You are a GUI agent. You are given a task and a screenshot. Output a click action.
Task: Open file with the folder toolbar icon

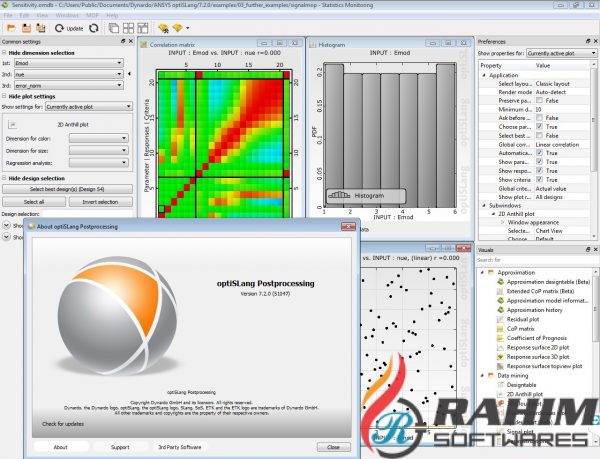(x=11, y=28)
